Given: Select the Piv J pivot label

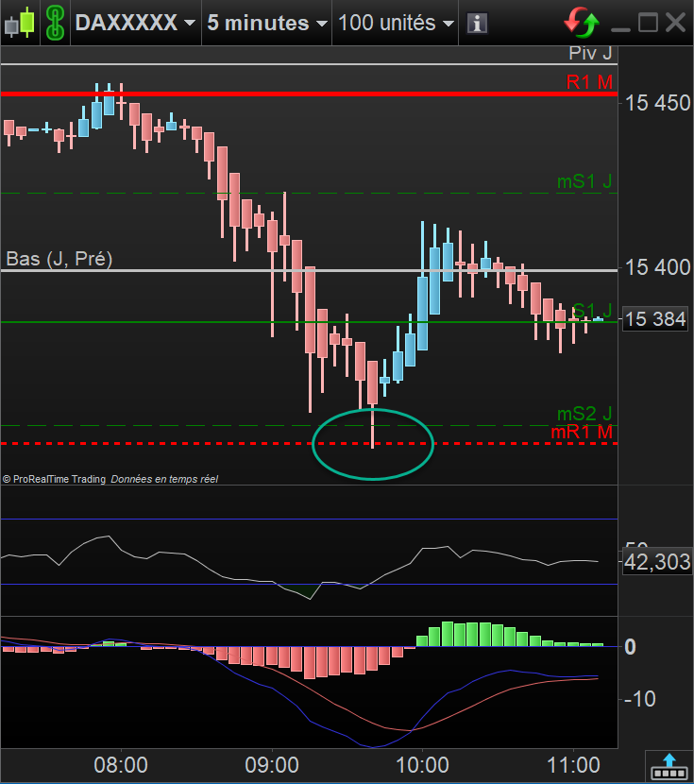Looking at the screenshot, I should (x=590, y=53).
